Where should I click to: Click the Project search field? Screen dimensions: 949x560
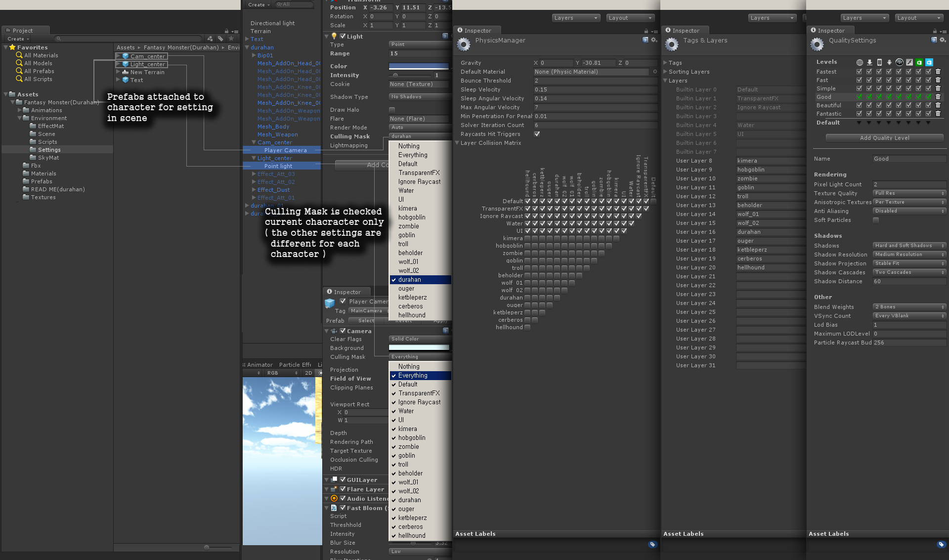click(129, 39)
